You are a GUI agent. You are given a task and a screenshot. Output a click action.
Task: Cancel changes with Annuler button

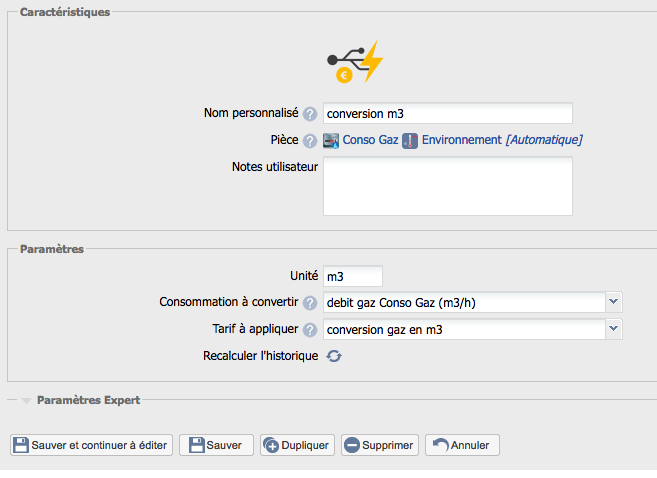click(x=462, y=445)
